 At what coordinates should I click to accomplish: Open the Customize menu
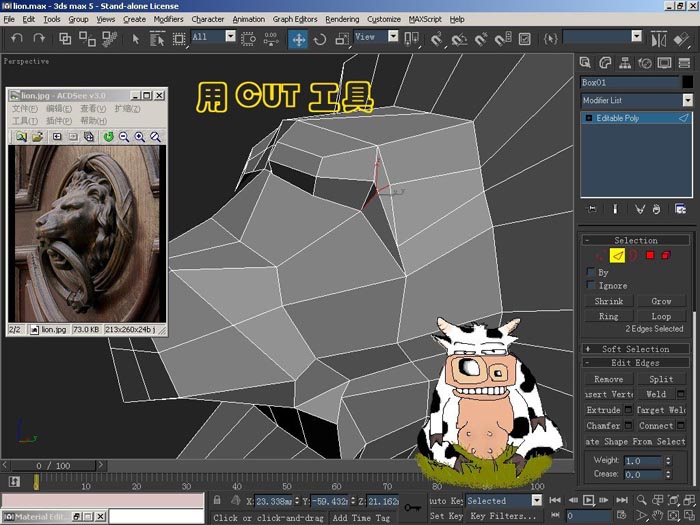(384, 19)
